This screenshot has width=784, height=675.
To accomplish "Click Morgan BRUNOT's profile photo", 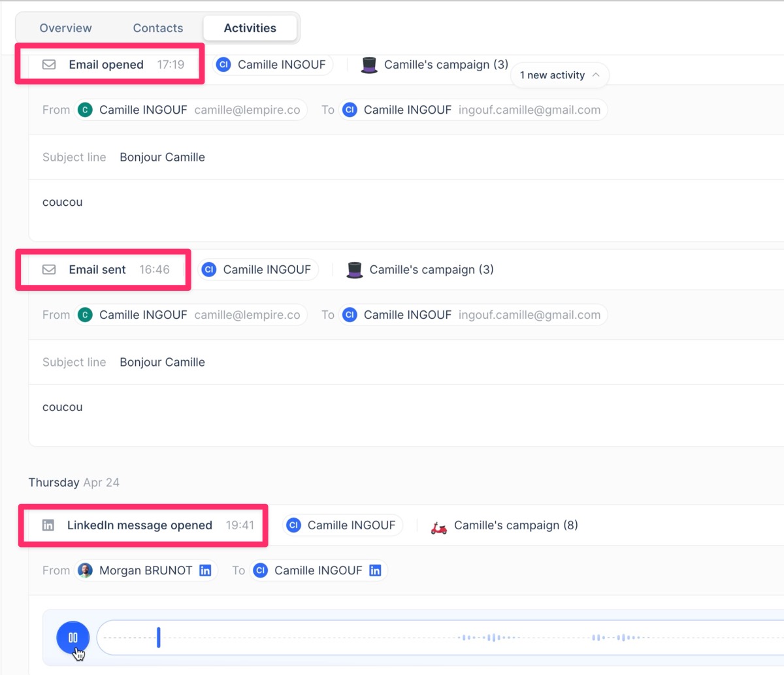I will point(86,570).
